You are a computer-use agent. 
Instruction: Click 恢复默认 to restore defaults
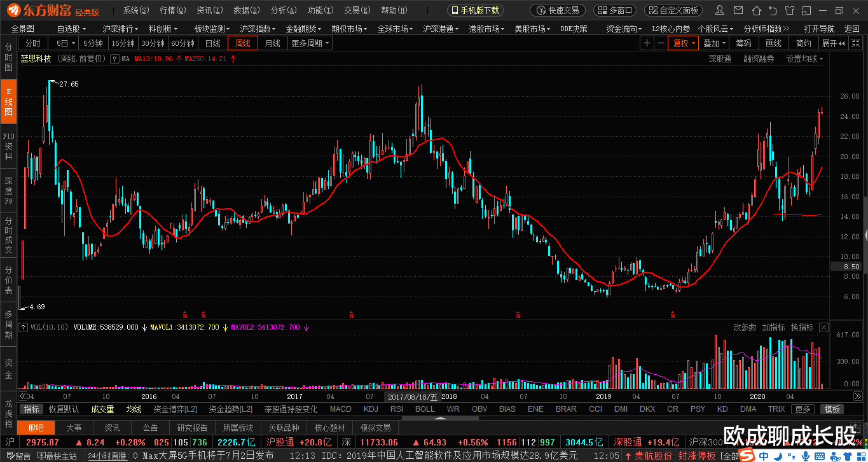tap(64, 409)
